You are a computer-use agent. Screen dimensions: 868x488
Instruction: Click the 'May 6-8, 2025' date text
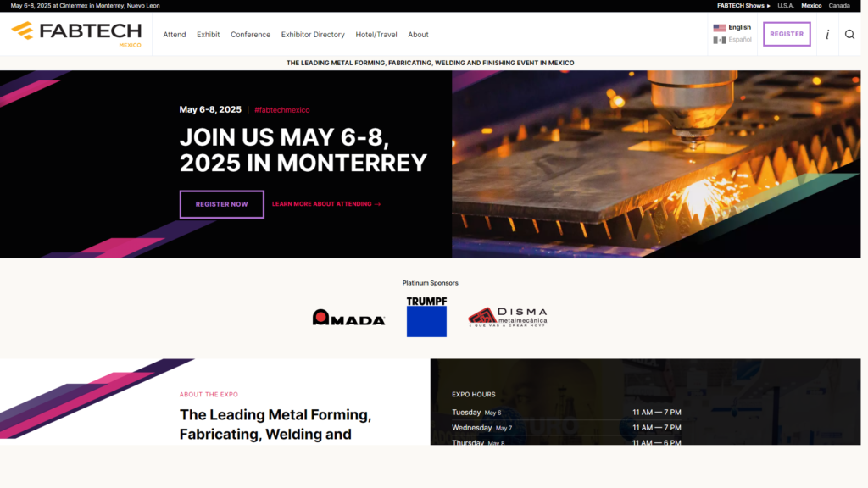click(210, 109)
